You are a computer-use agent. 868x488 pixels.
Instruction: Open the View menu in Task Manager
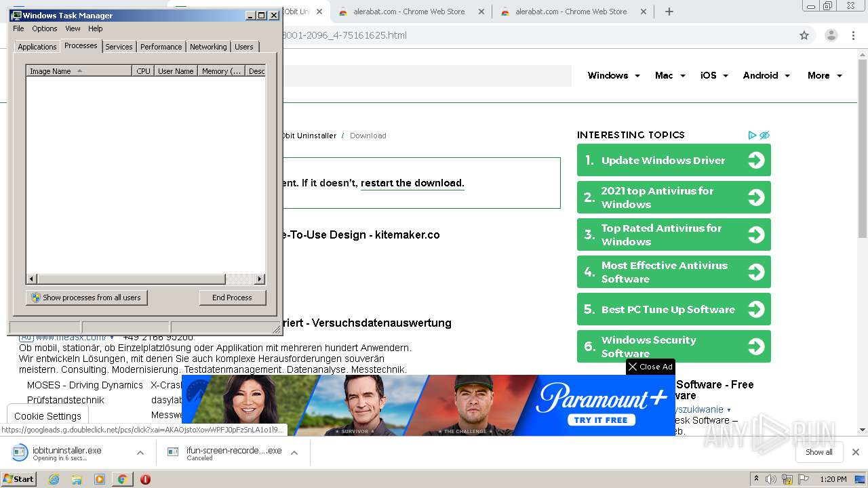click(73, 28)
